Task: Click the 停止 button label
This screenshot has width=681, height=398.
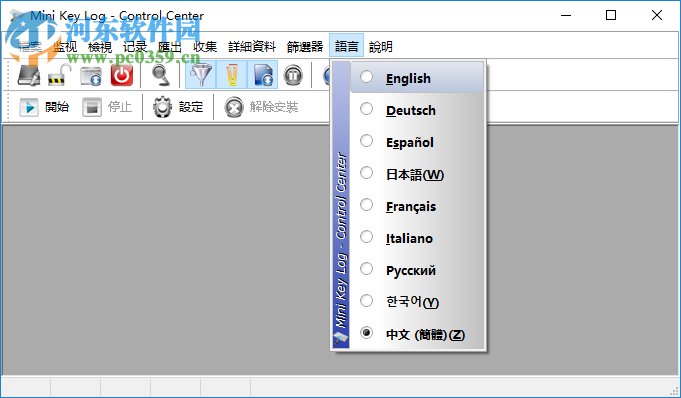Action: click(x=120, y=107)
